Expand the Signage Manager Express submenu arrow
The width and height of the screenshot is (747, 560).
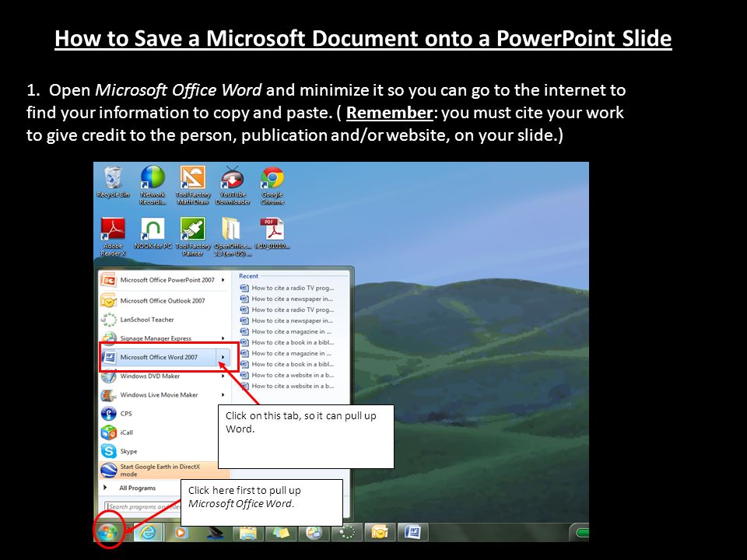223,338
